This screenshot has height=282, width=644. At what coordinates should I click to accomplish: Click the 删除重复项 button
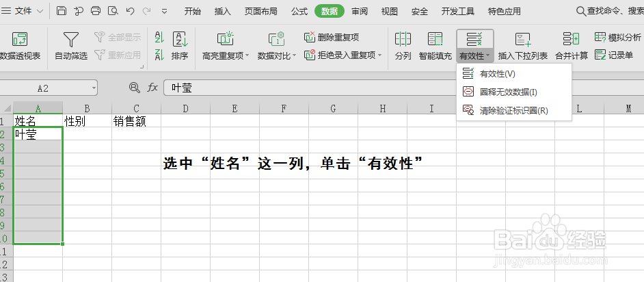(x=332, y=38)
